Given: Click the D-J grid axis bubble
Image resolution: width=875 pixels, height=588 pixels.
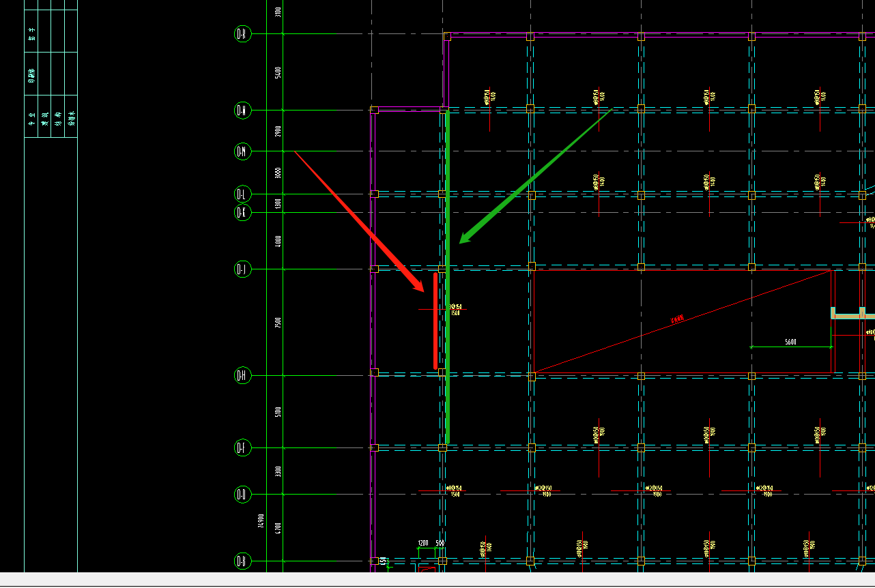Looking at the screenshot, I should (x=242, y=269).
